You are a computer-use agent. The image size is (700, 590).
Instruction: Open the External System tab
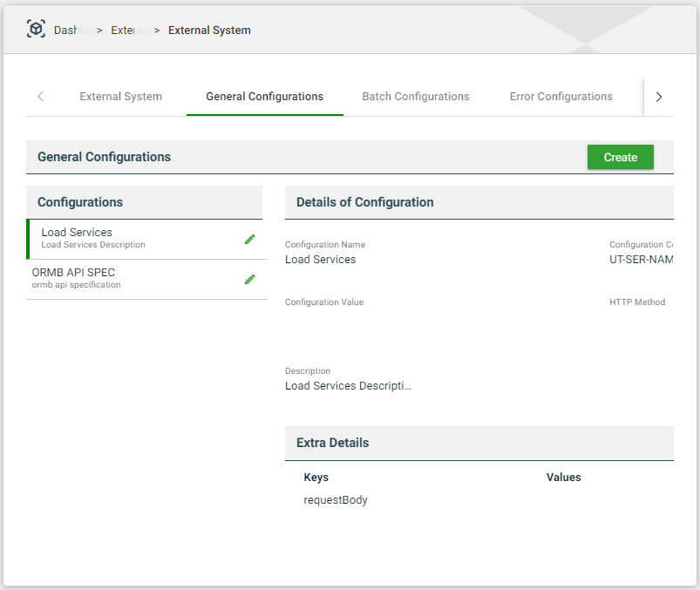tap(120, 97)
